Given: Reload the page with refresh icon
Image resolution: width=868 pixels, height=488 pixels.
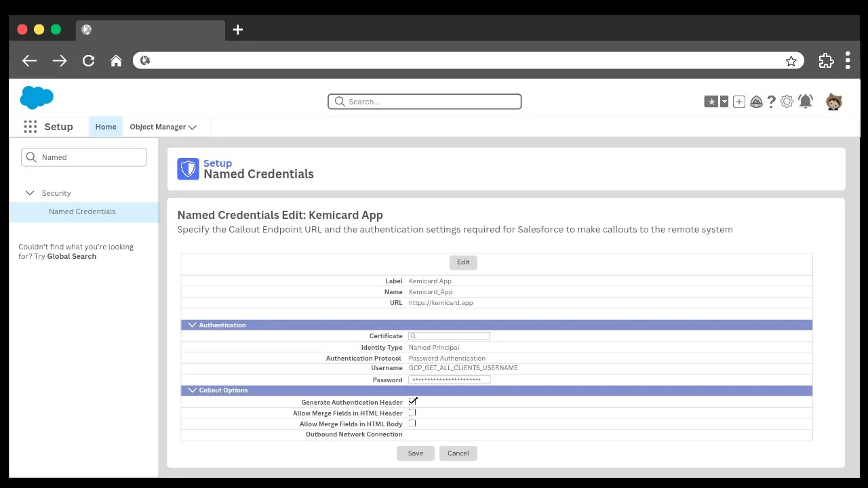Looking at the screenshot, I should point(88,60).
